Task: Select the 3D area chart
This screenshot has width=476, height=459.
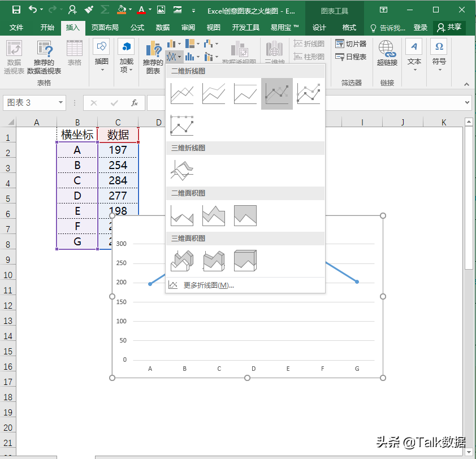Action: point(182,261)
